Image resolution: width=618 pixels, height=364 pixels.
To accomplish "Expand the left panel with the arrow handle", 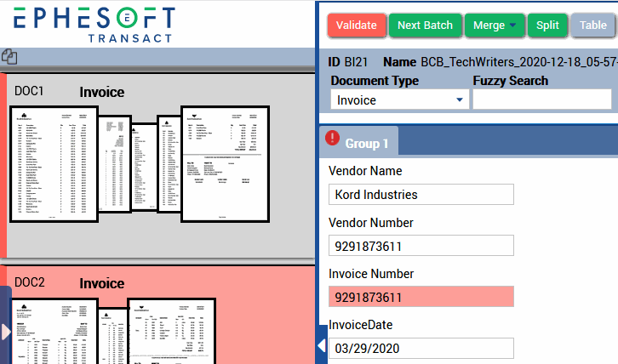I will [5, 332].
